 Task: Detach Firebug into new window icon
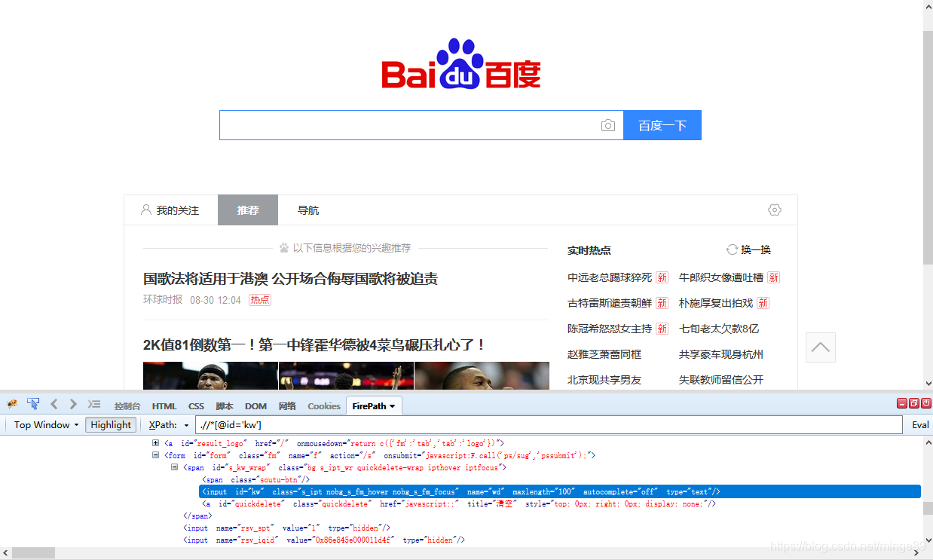point(914,404)
